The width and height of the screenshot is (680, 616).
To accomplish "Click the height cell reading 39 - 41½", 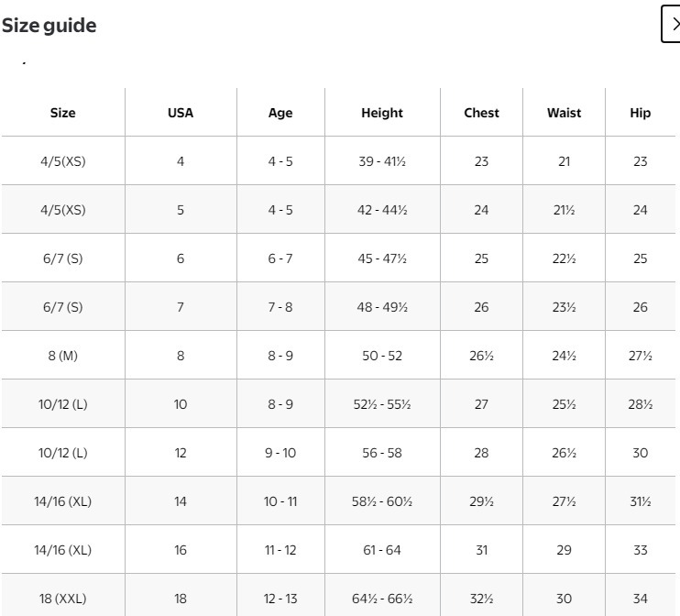I will 382,161.
